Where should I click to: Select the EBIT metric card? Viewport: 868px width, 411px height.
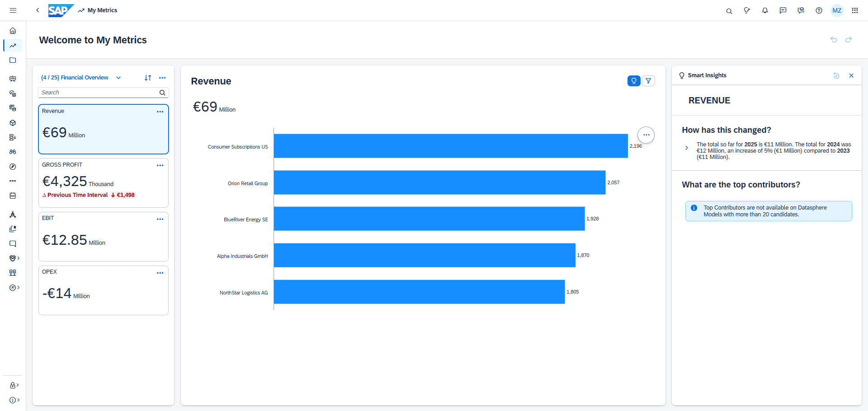(103, 237)
